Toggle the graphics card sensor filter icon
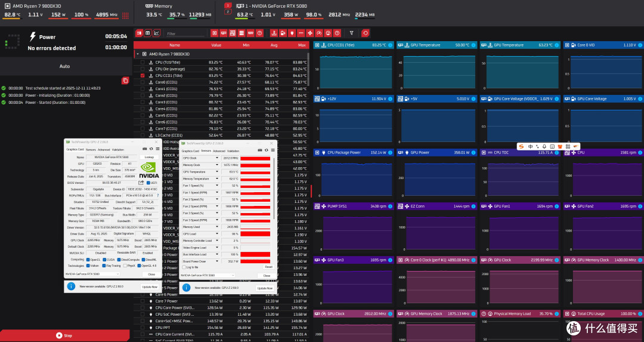The height and width of the screenshot is (342, 644). point(224,33)
